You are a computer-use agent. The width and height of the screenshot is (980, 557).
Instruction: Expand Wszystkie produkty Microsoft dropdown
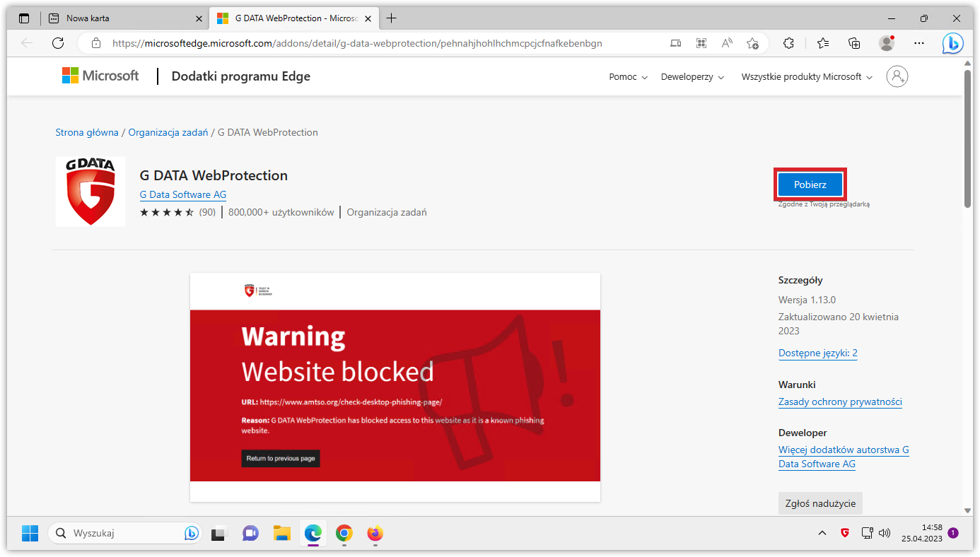807,76
